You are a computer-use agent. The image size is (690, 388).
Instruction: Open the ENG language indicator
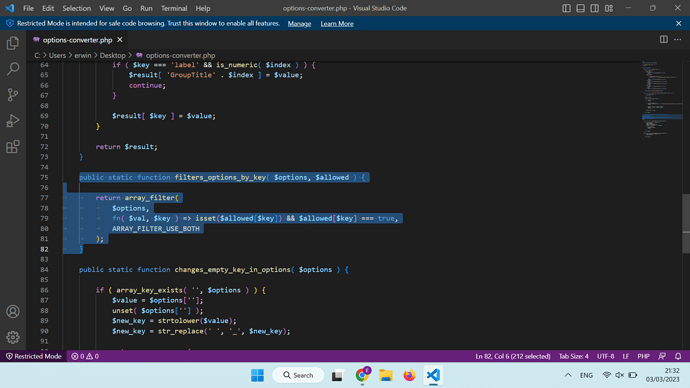[x=586, y=375]
